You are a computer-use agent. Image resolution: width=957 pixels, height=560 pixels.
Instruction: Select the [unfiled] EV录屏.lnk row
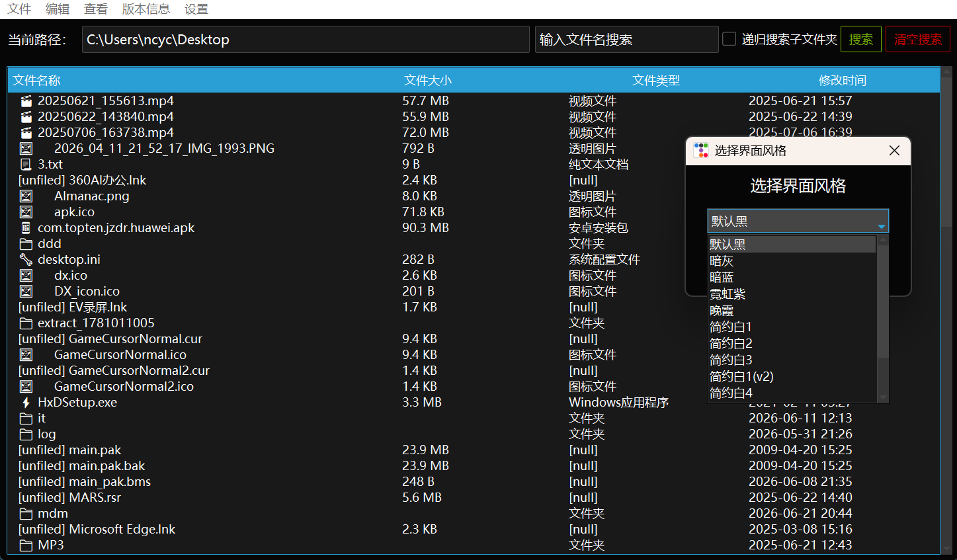[x=474, y=307]
